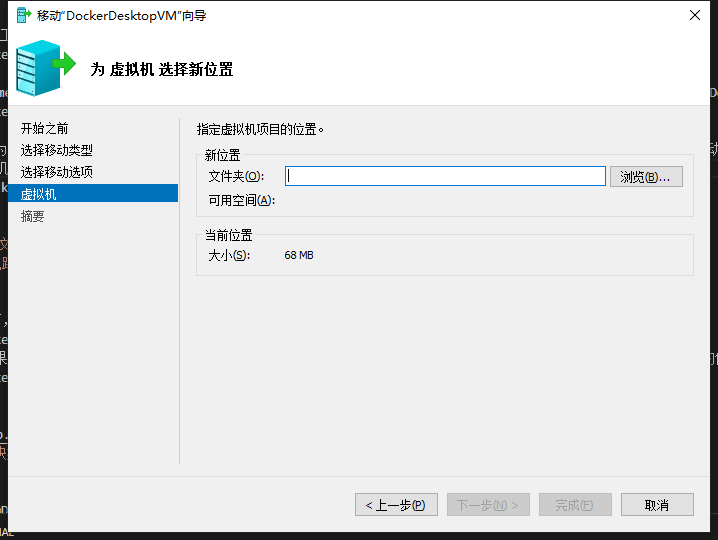
Task: Close the DockerDesktopVM move wizard window
Action: point(694,15)
